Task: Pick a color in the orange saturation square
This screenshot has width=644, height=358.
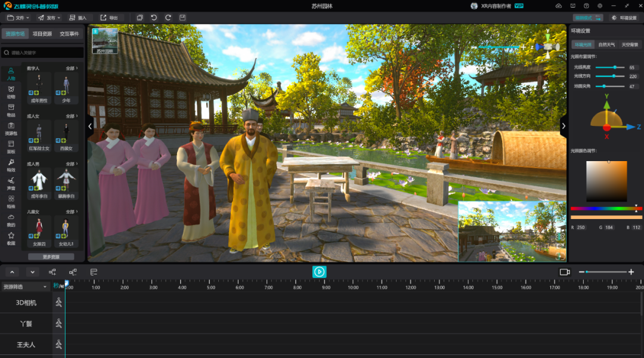Action: click(x=606, y=181)
